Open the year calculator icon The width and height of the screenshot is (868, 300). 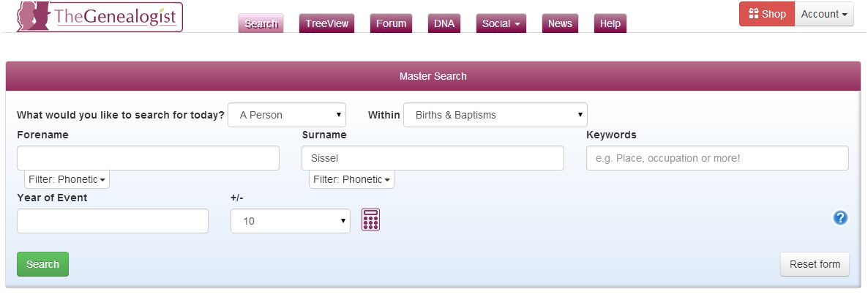pyautogui.click(x=371, y=220)
